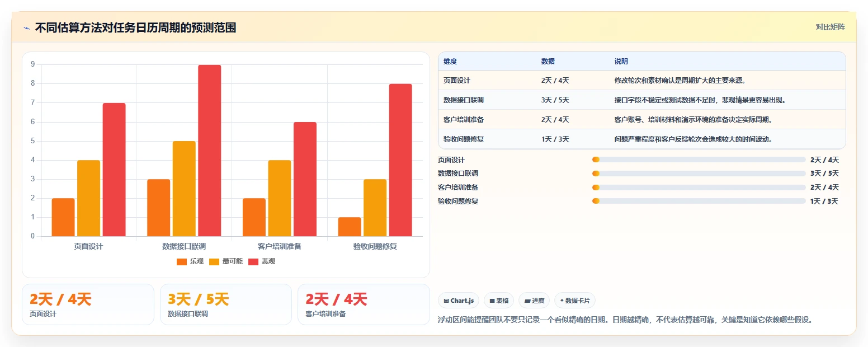Click the 最可能 bar for 数据接口联调
868x347 pixels.
click(x=184, y=189)
